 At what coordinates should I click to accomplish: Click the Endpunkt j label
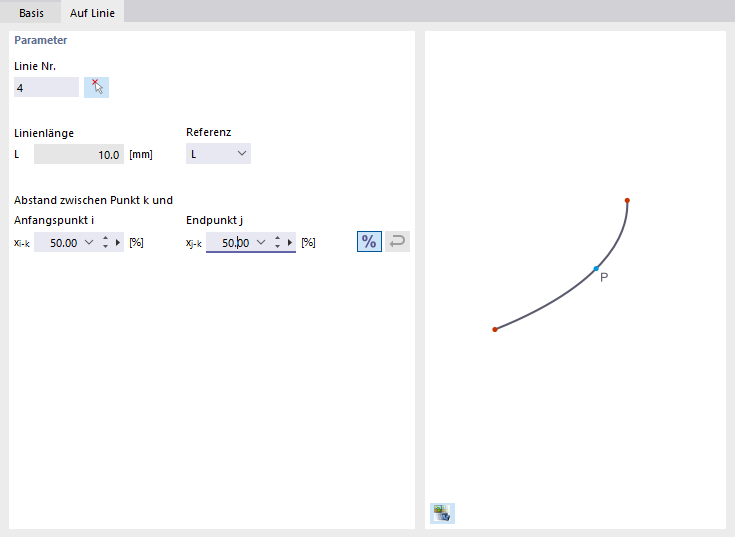[214, 220]
